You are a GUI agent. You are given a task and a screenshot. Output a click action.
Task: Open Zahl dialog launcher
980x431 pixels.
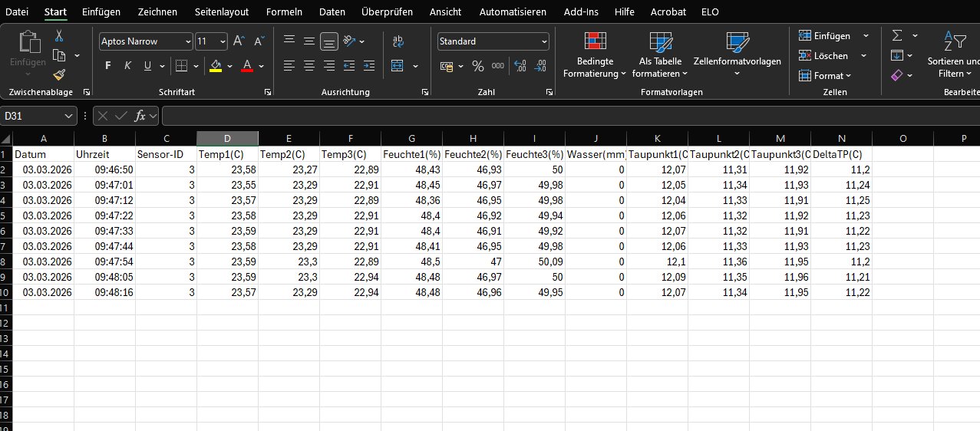point(549,92)
